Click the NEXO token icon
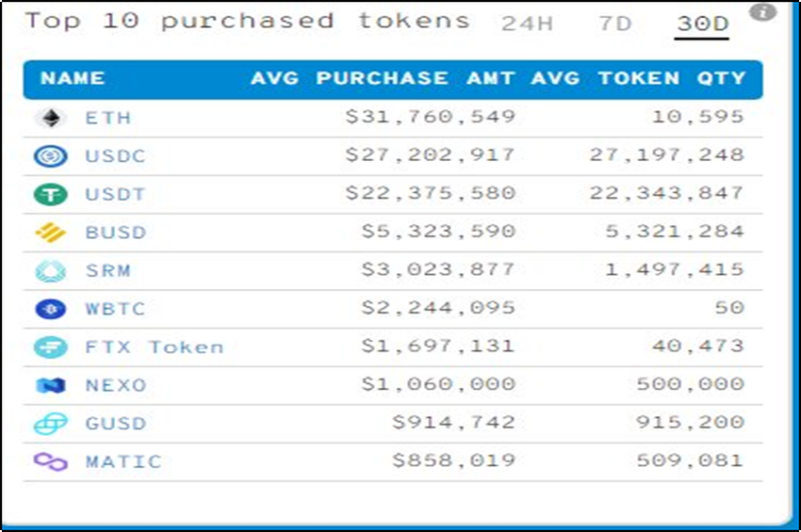This screenshot has height=532, width=801. [50, 385]
